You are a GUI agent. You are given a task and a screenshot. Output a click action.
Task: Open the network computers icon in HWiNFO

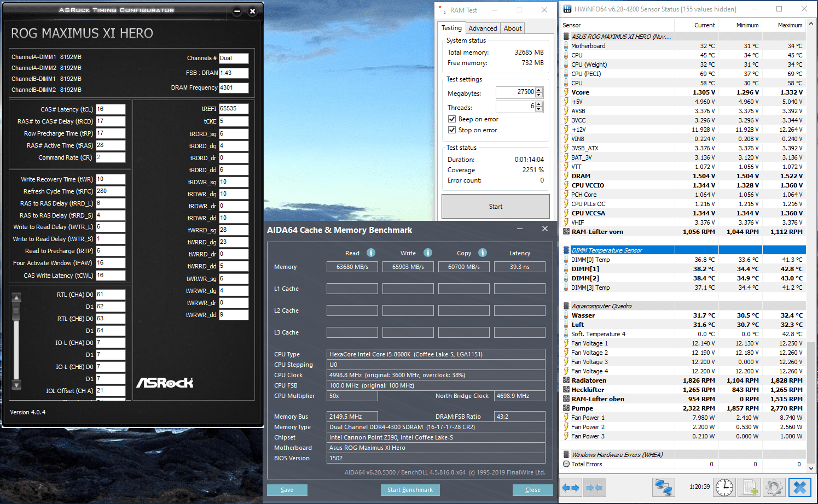pyautogui.click(x=664, y=487)
